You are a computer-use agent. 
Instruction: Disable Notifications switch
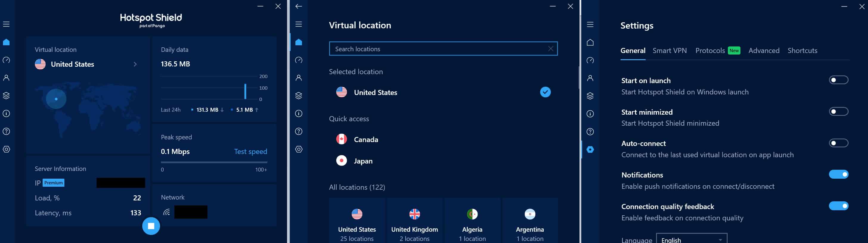[838, 174]
